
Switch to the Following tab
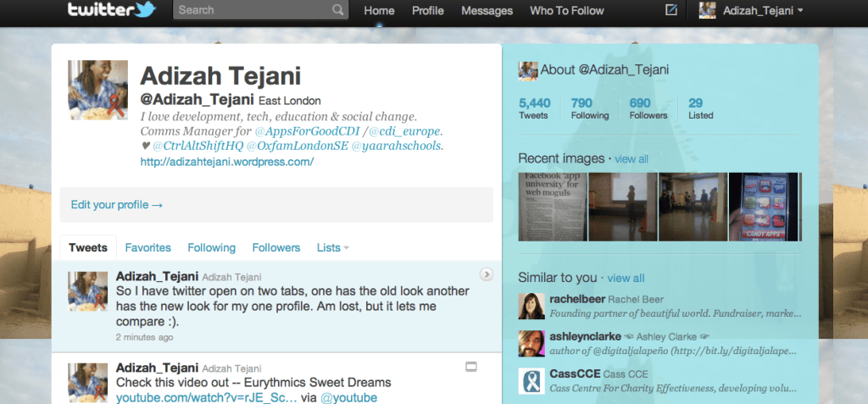coord(211,248)
